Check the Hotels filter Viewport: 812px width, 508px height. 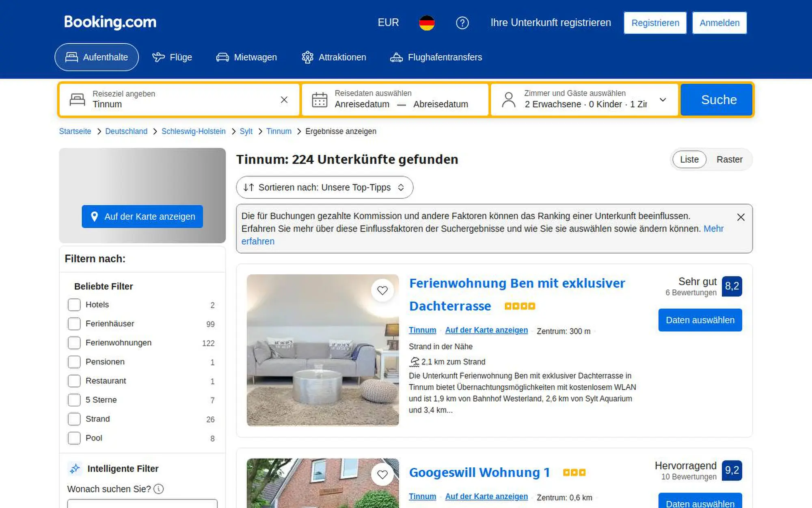coord(74,305)
